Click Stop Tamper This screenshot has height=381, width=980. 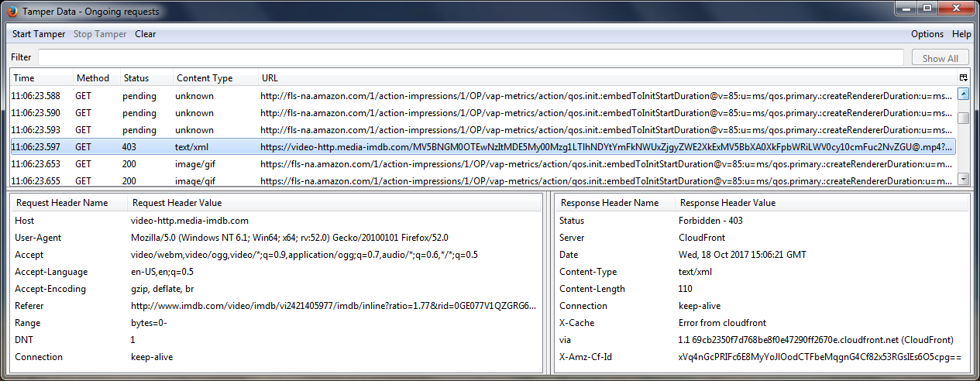[x=100, y=34]
